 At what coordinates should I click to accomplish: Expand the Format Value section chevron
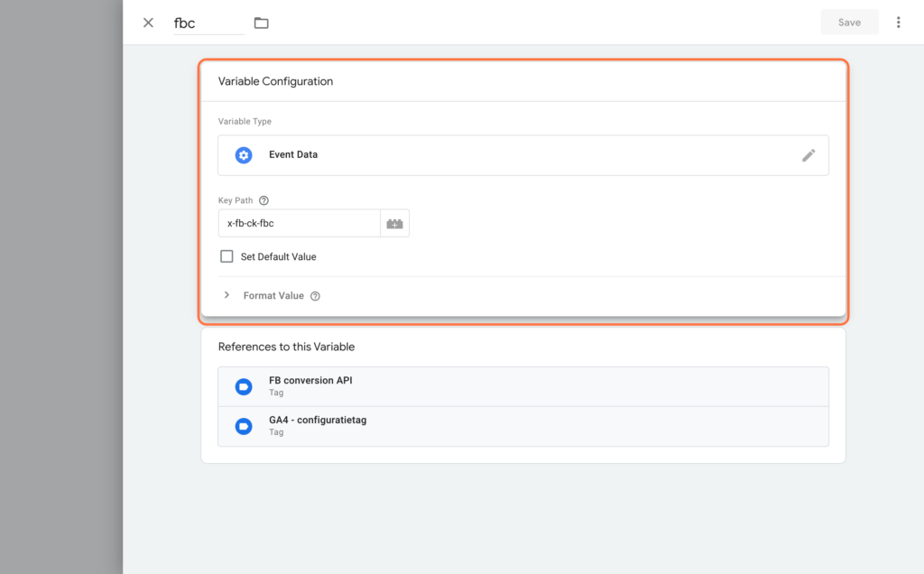(x=226, y=295)
